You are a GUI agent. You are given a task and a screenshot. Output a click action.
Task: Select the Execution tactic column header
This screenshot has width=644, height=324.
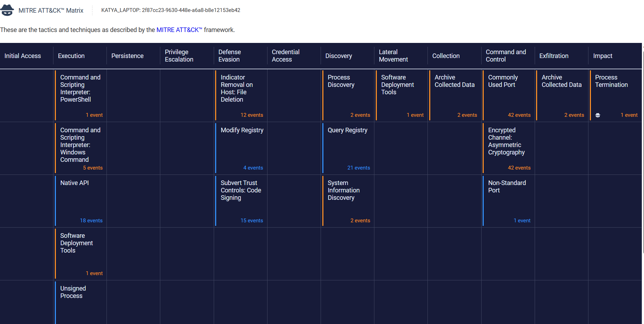[x=71, y=56]
